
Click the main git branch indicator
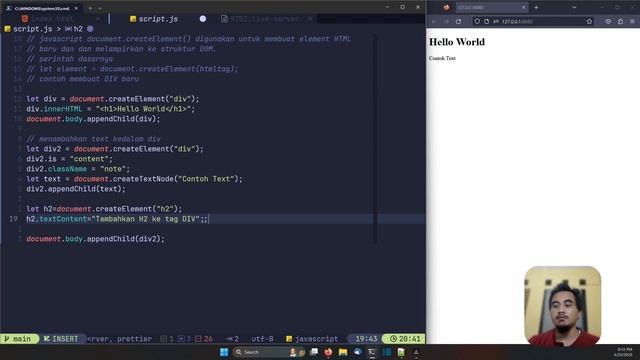[19, 339]
